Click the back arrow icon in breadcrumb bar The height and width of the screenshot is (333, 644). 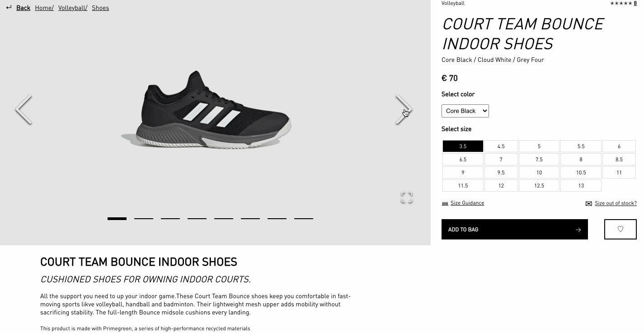(x=9, y=7)
